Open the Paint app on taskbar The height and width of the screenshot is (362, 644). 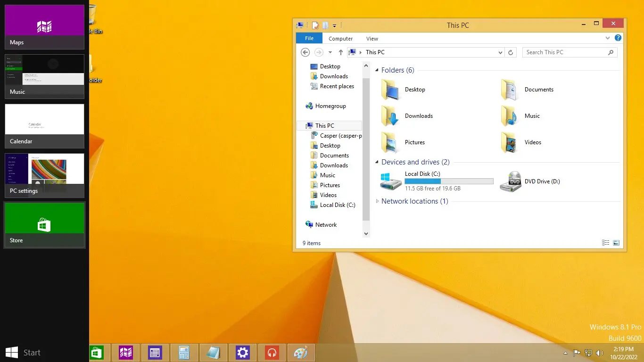pos(301,353)
